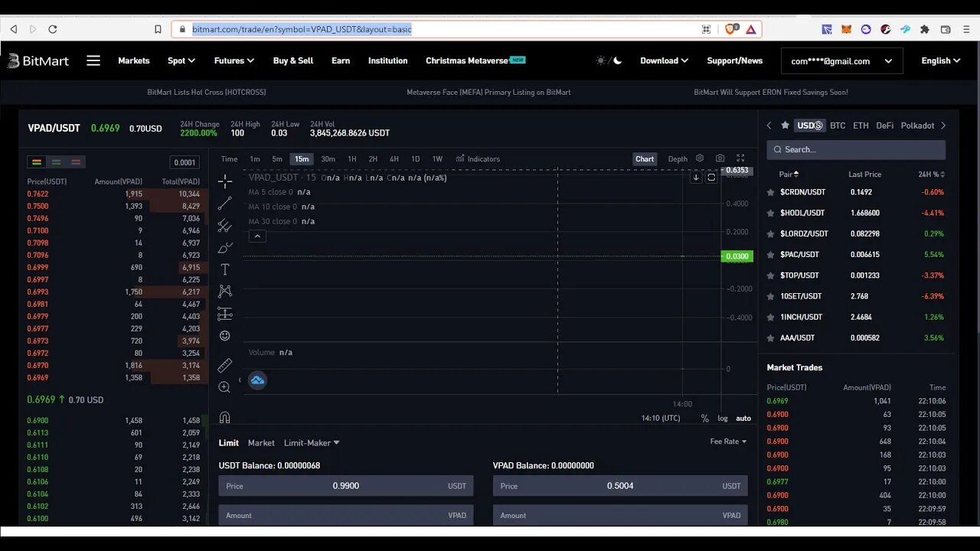Open Buy & Sell page
The width and height of the screenshot is (980, 551).
[x=293, y=60]
